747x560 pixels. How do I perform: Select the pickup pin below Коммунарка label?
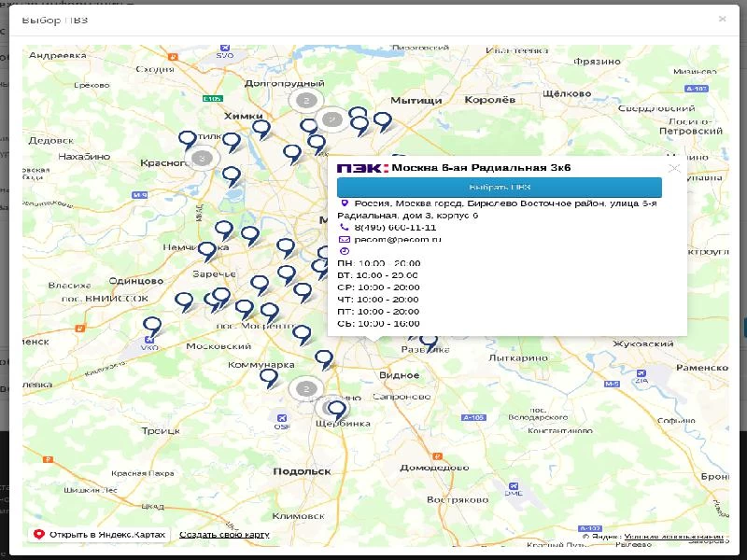[x=269, y=380]
